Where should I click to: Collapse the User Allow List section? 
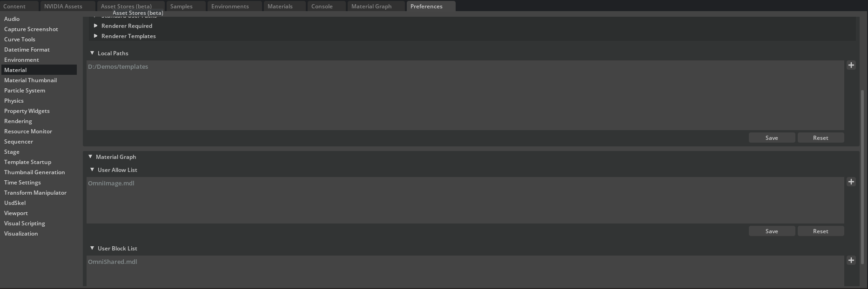coord(92,170)
